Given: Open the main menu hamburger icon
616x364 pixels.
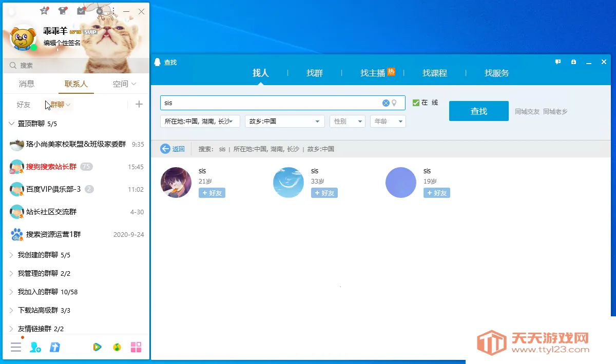Looking at the screenshot, I should tap(16, 347).
